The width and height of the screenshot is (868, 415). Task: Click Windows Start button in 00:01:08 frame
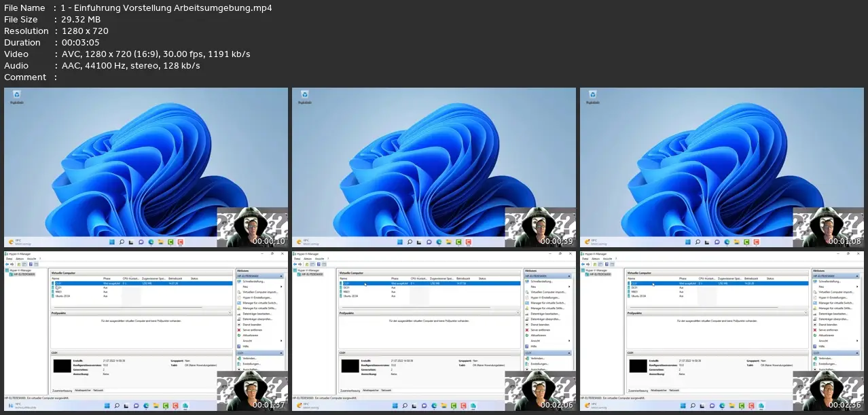[x=688, y=242]
